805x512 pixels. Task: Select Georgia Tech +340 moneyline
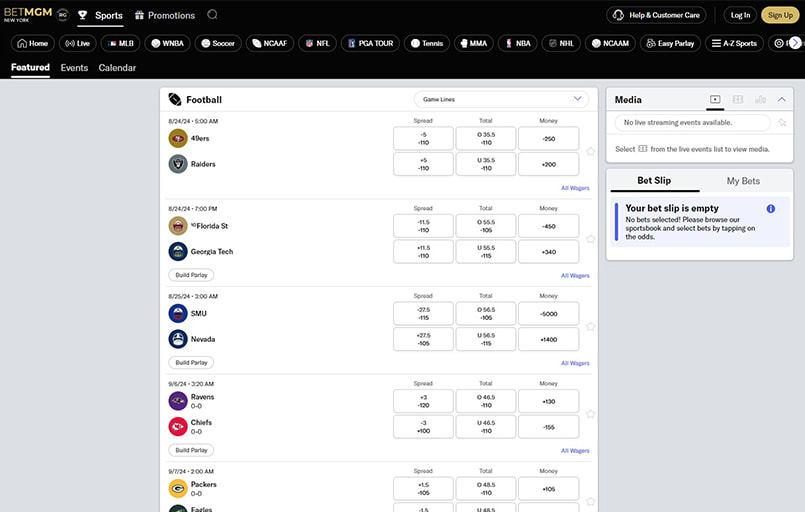tap(548, 252)
